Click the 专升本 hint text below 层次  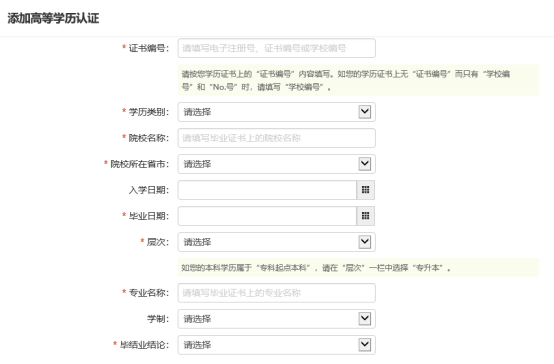coord(358,268)
